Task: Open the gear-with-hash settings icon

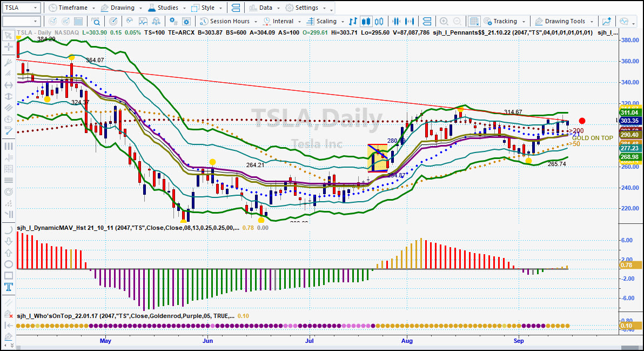Action: pyautogui.click(x=173, y=22)
